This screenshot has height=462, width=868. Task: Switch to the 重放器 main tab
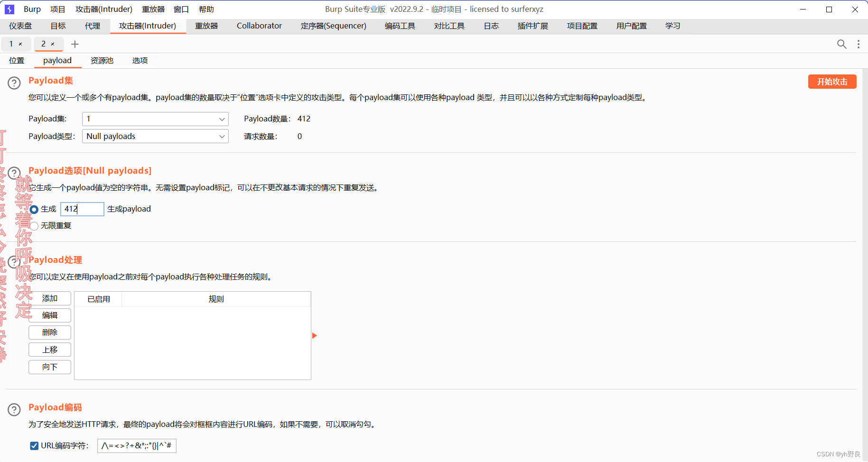[x=206, y=26]
